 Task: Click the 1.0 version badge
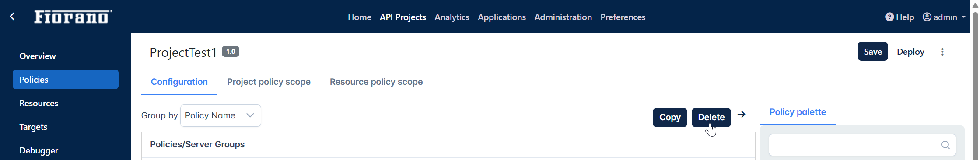231,52
